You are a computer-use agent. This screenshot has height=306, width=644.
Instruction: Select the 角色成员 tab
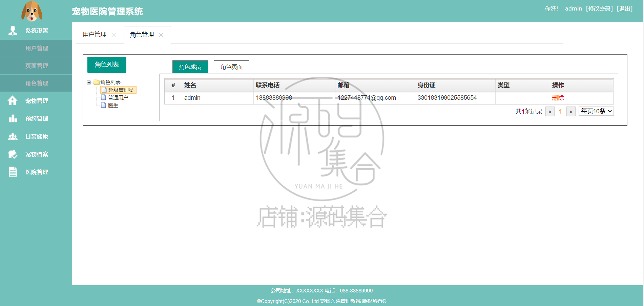[190, 67]
